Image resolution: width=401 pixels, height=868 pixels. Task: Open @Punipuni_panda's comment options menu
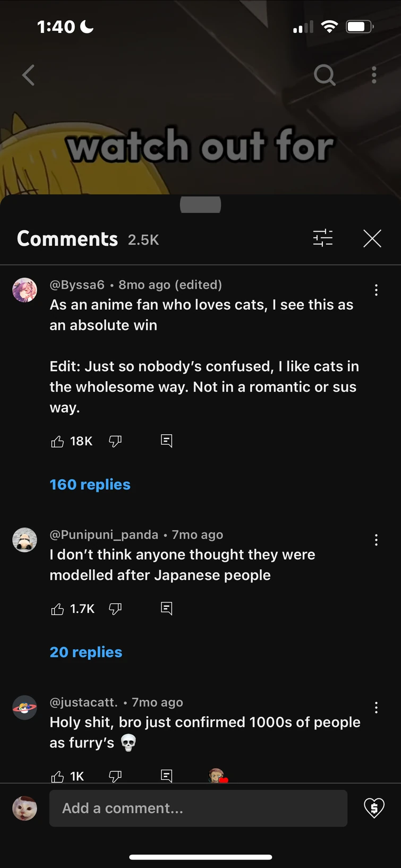click(377, 540)
